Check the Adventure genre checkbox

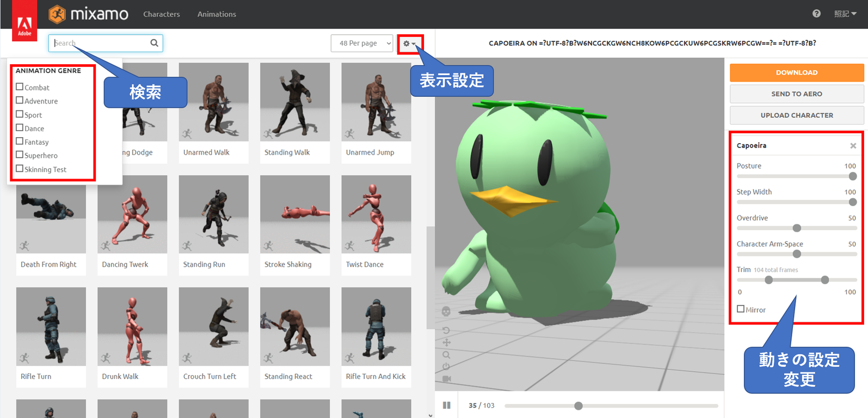pyautogui.click(x=20, y=100)
